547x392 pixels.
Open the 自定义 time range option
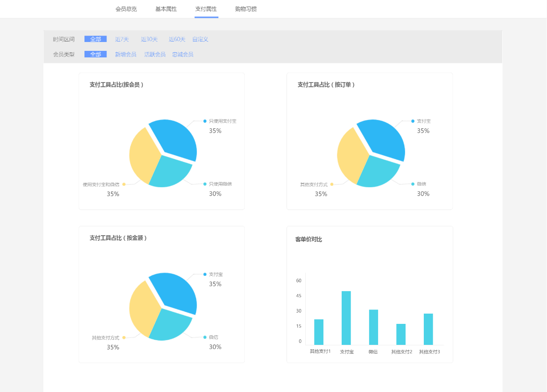pyautogui.click(x=200, y=39)
